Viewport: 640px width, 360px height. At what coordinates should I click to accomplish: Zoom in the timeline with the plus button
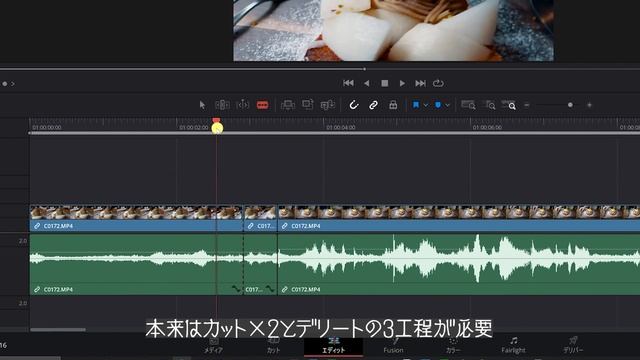(589, 105)
